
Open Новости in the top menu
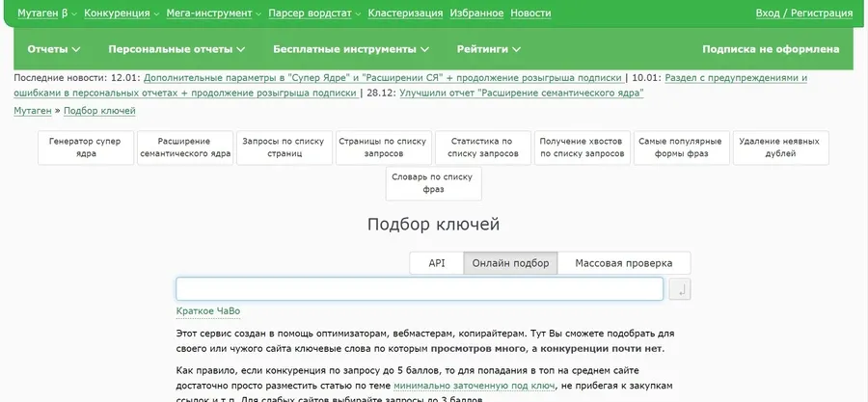(530, 13)
